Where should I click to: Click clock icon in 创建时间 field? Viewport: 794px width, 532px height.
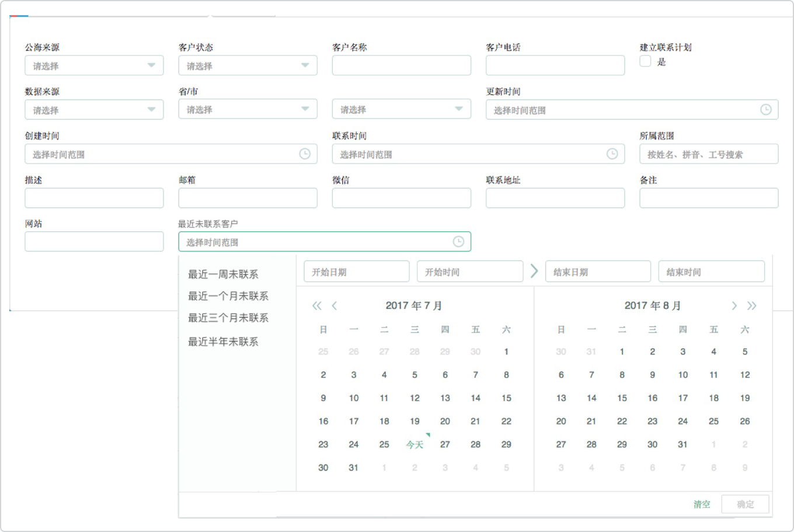click(305, 154)
